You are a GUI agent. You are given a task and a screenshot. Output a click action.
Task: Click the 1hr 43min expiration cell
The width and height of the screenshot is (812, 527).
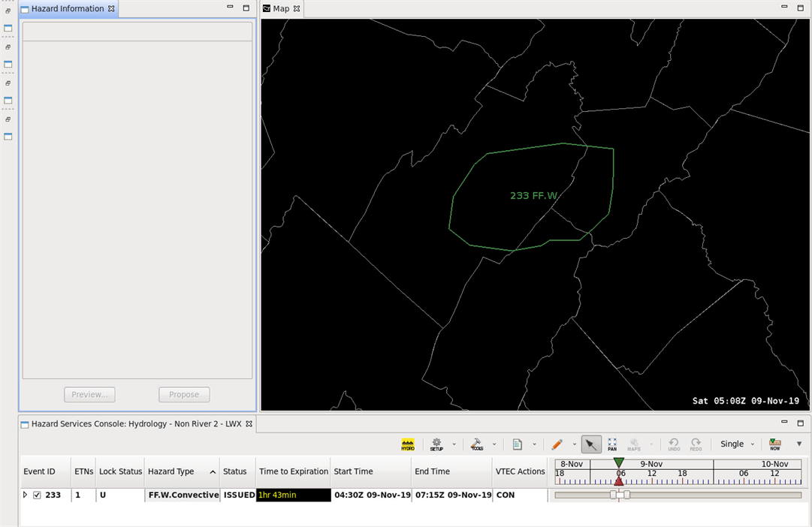[293, 495]
